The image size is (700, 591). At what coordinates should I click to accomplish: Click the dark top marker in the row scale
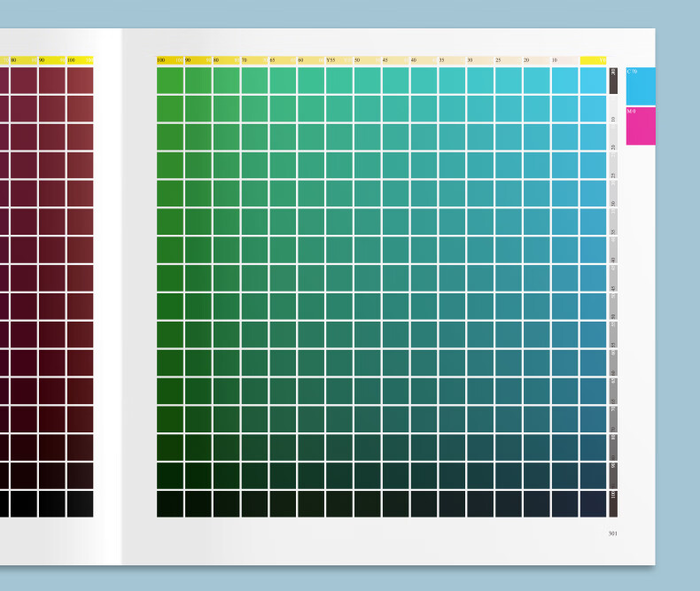(x=613, y=80)
